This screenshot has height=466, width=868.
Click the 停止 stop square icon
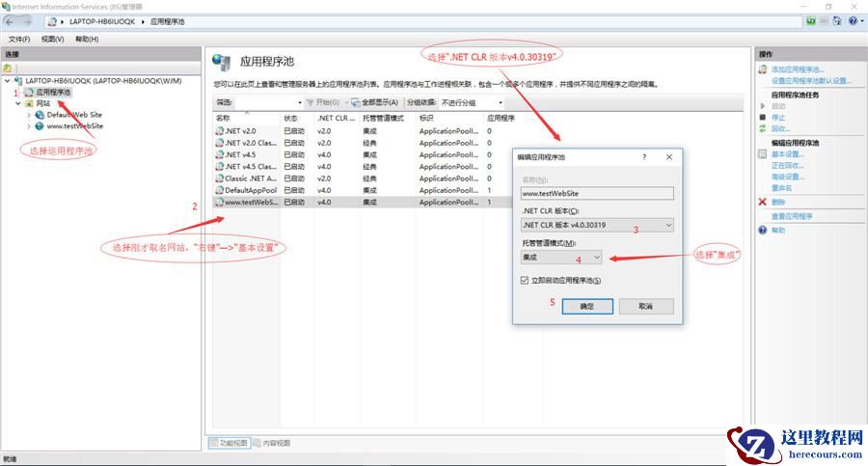pos(763,118)
